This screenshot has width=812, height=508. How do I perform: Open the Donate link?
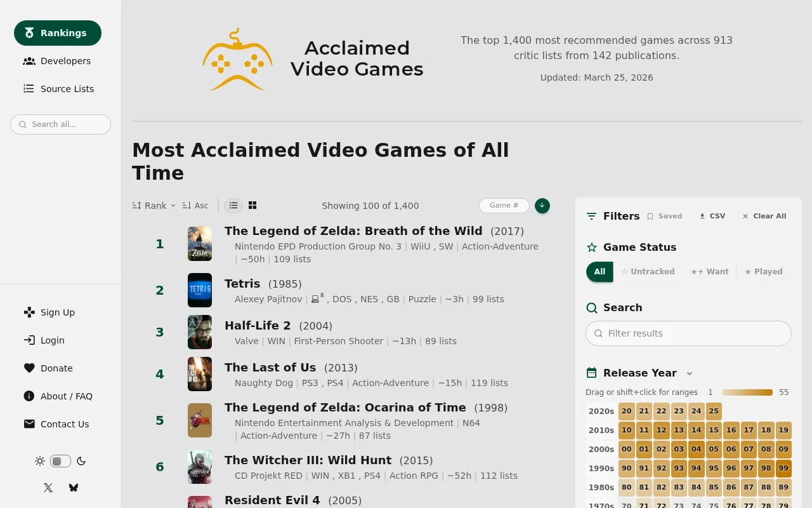click(48, 368)
